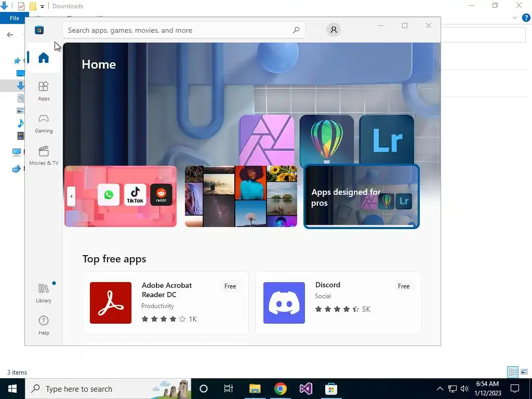Click the Affinity Photo app tile in banner
This screenshot has height=399, width=532.
click(x=267, y=140)
